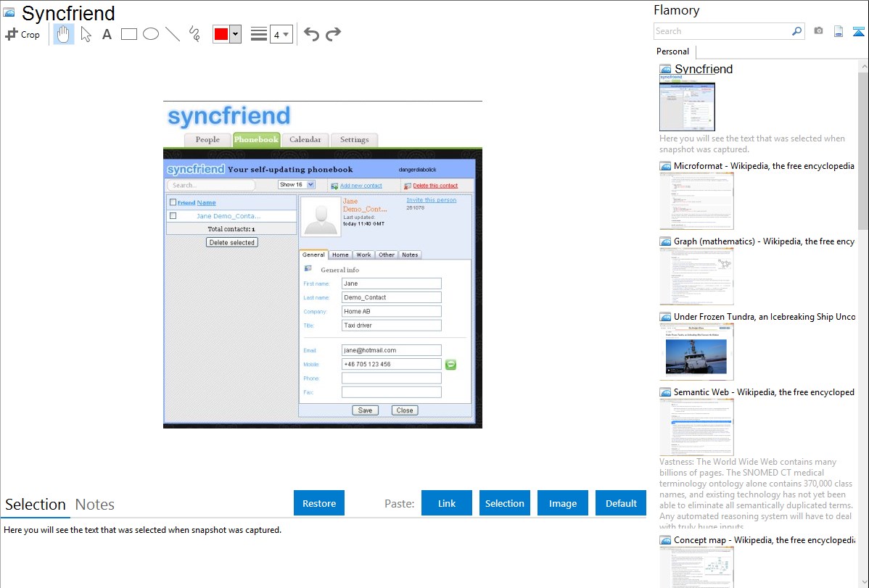Click the Concept map entry icon
The height and width of the screenshot is (588, 869).
[x=666, y=540]
